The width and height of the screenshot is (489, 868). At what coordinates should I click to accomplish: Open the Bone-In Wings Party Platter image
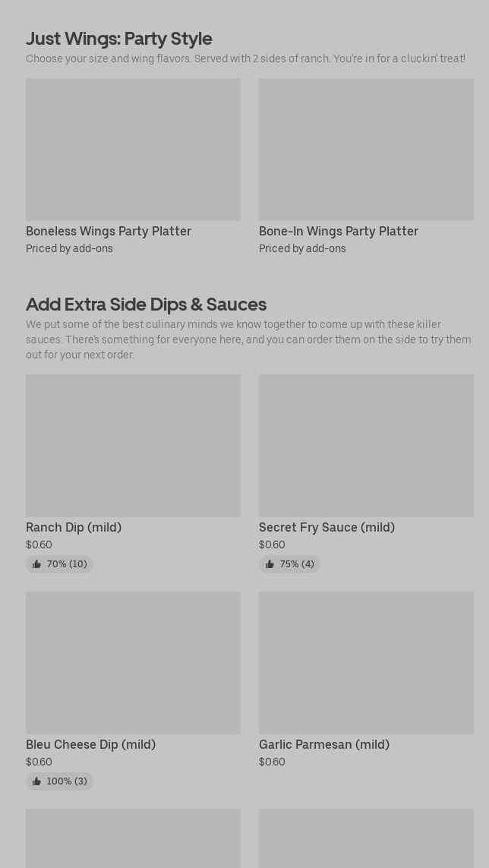click(x=366, y=150)
